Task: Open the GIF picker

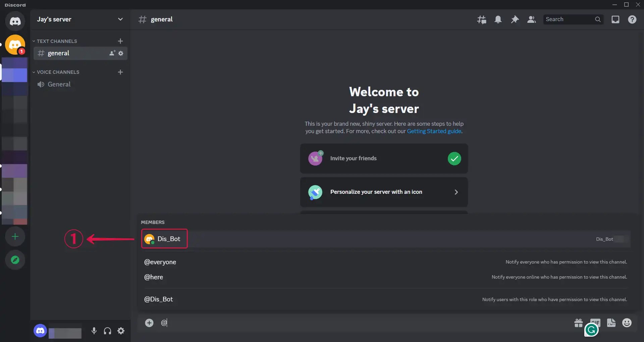Action: (595, 322)
